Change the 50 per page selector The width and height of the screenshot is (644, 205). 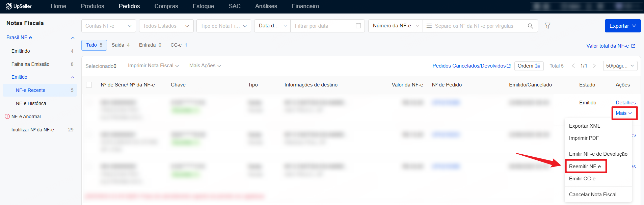click(620, 66)
